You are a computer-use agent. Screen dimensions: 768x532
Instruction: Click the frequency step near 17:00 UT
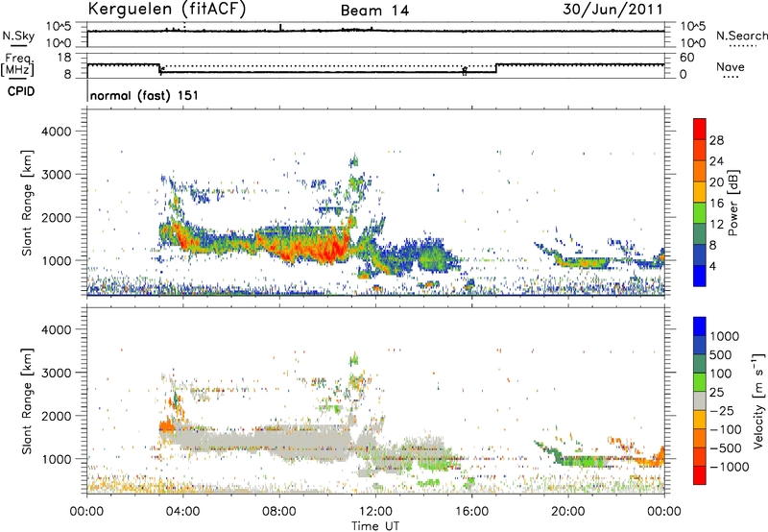(496, 68)
